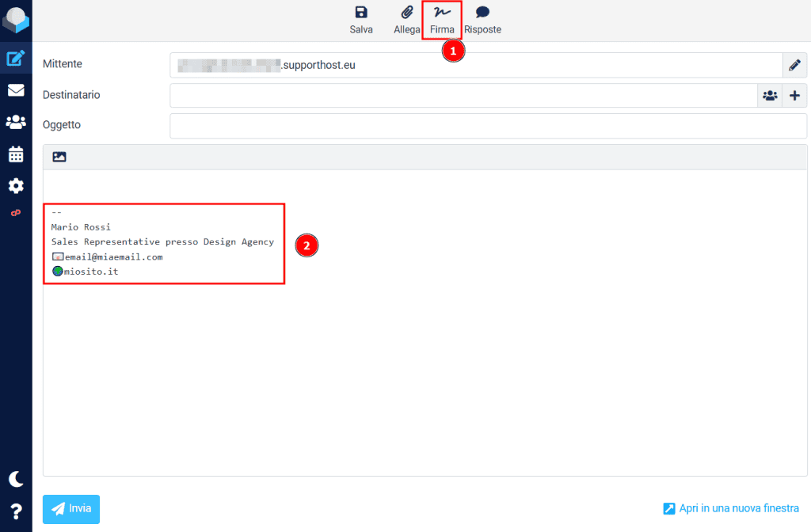Open the Settings gear icon

[x=16, y=185]
